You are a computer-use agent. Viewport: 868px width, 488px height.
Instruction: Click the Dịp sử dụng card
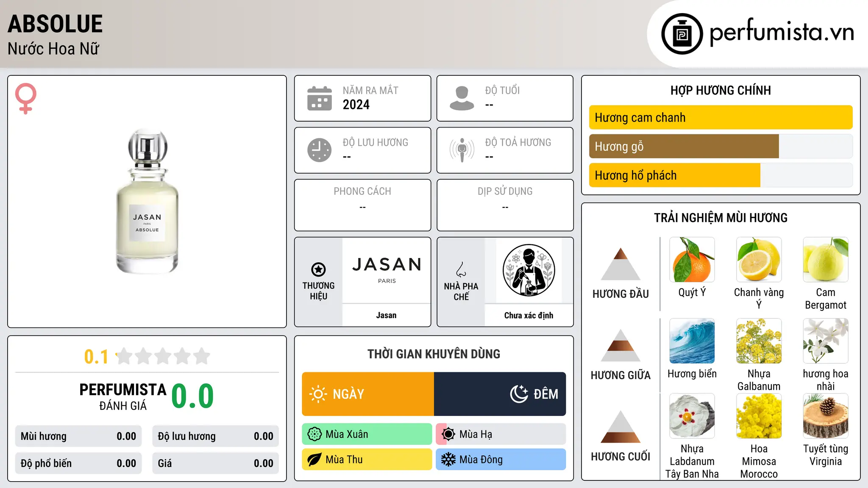[505, 205]
